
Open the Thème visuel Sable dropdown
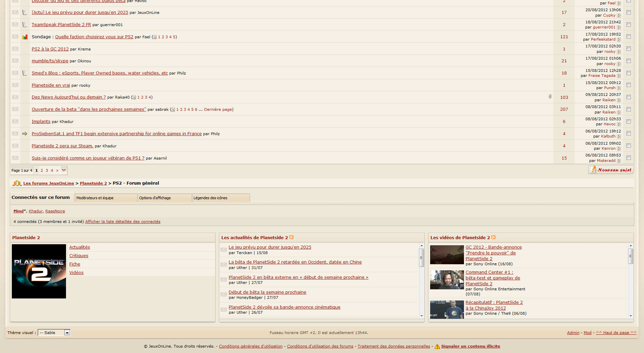(54, 333)
